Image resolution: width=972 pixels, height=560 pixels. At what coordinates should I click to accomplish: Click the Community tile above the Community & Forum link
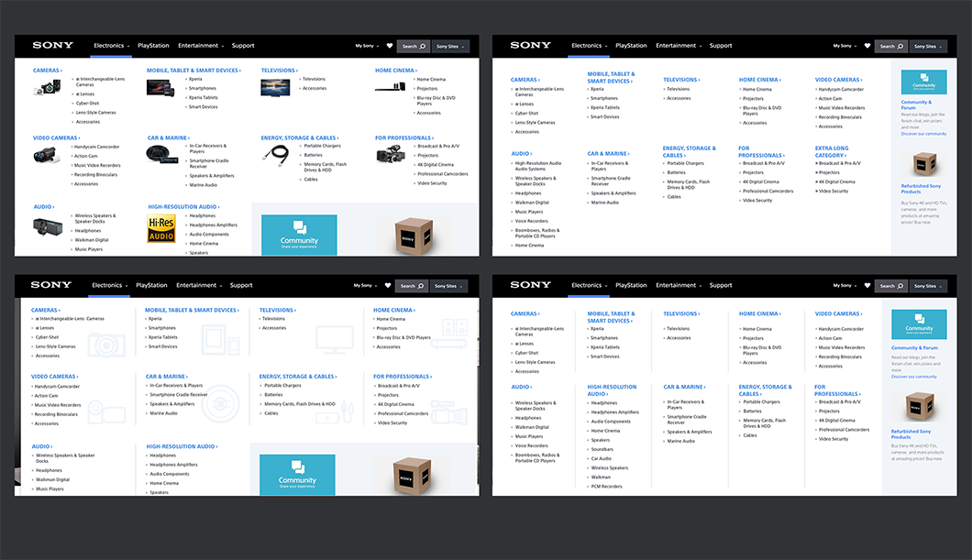(919, 324)
